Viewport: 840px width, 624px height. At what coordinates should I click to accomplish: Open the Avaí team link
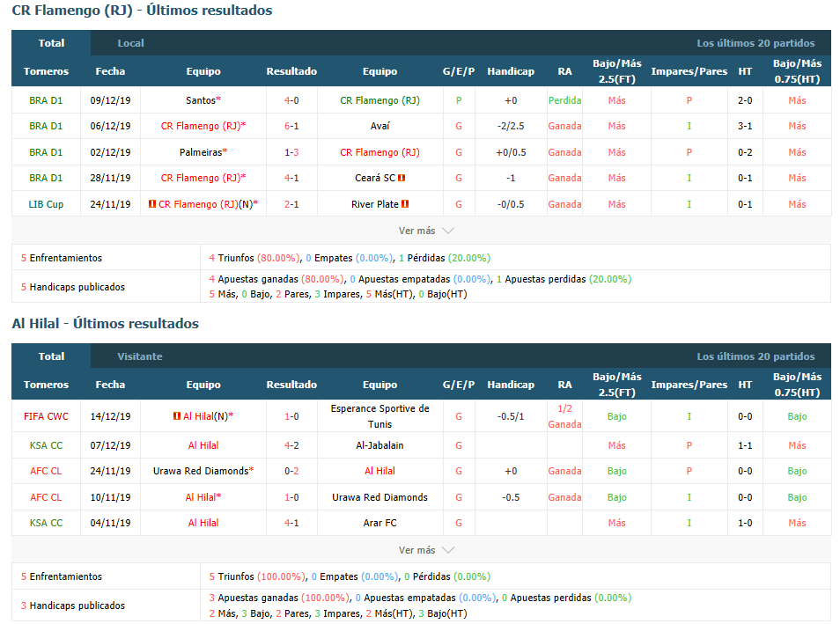pyautogui.click(x=379, y=127)
